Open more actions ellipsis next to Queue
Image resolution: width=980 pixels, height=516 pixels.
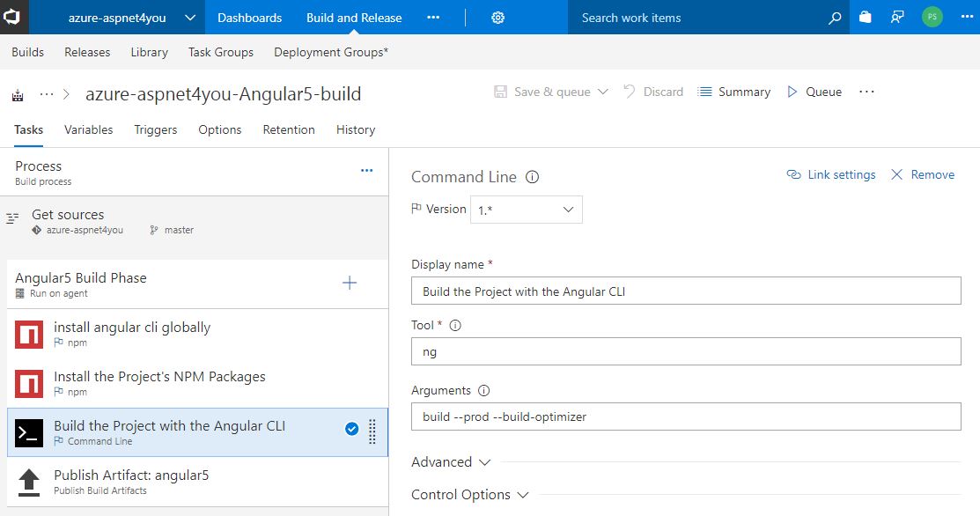[x=866, y=92]
